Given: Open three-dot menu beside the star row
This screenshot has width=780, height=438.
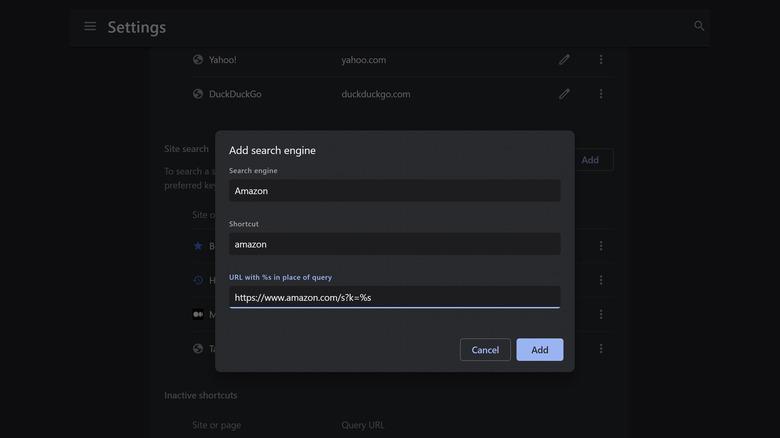Looking at the screenshot, I should click(x=601, y=246).
